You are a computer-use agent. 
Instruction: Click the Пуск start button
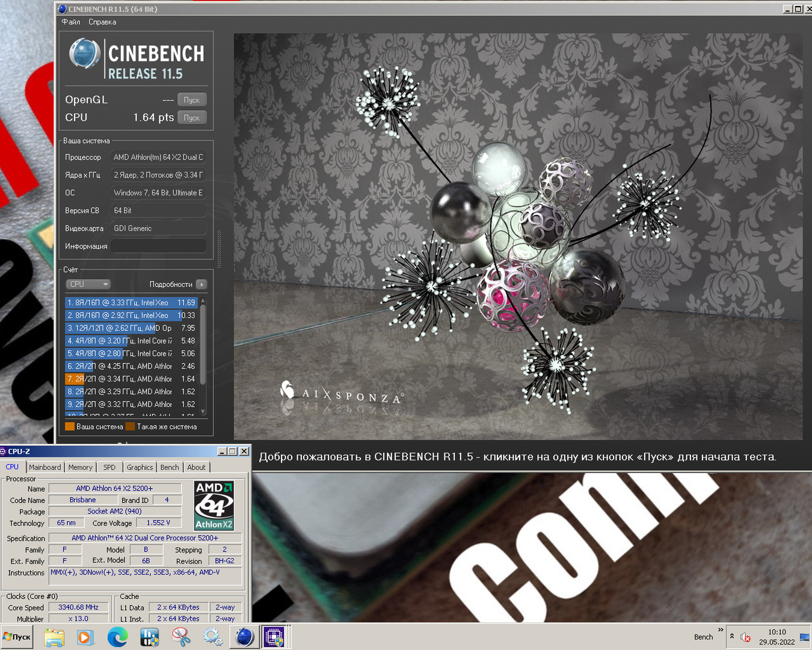coord(17,637)
